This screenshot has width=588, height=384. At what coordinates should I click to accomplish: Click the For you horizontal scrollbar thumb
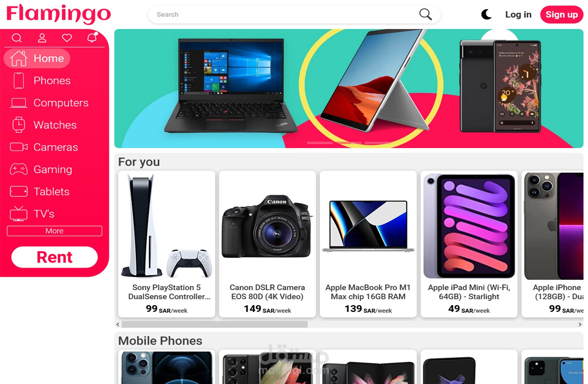pos(215,324)
